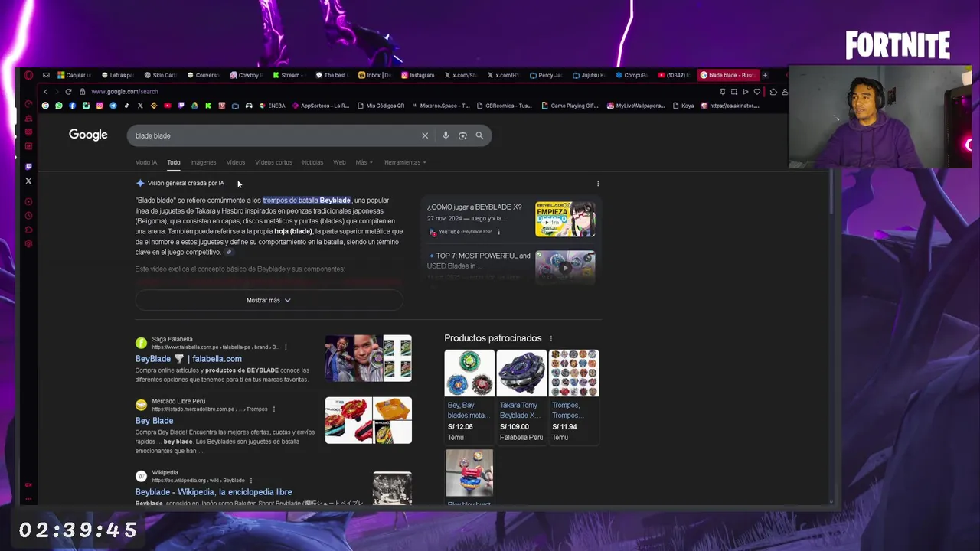Open the Herramientas dropdown
The image size is (980, 551).
[x=405, y=162]
